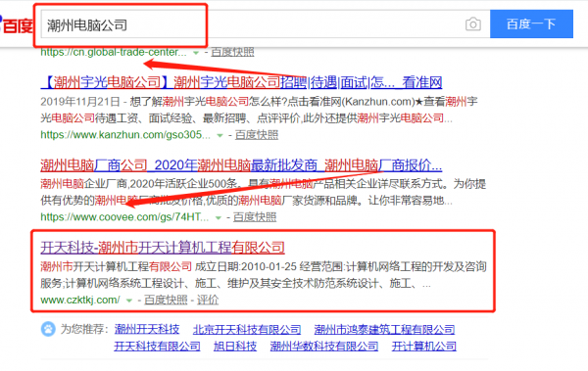Expand dropdown arrow next to global-trade-center URL
Screen dimensions: 588x371
(x=196, y=53)
